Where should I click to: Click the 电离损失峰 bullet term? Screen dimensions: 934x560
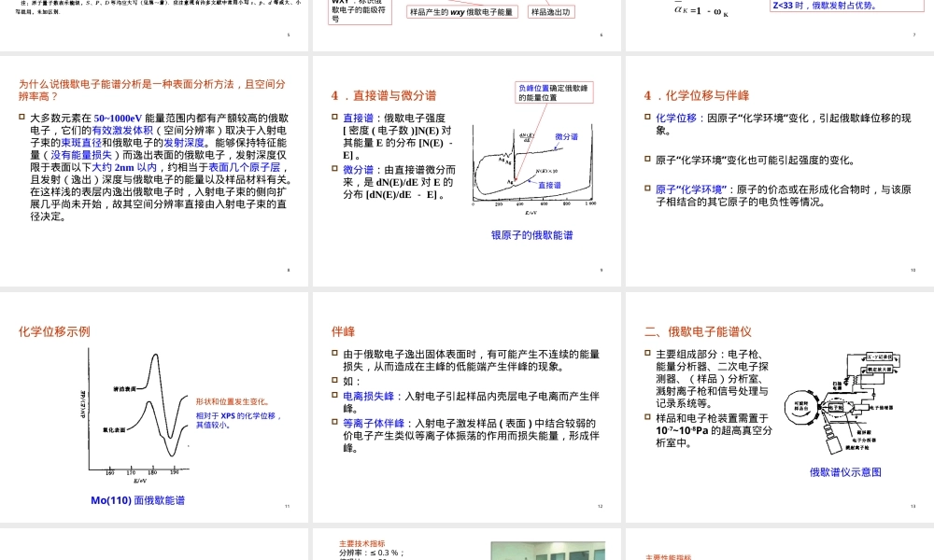point(368,397)
